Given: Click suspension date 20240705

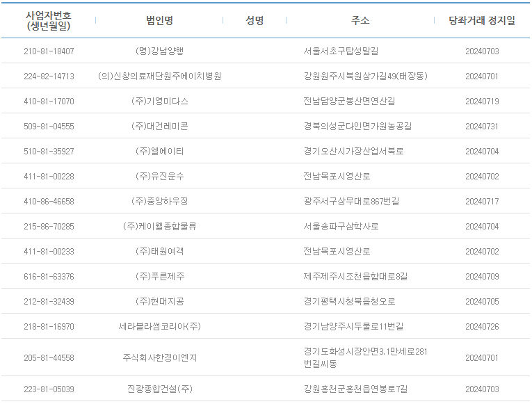Looking at the screenshot, I should [x=482, y=302].
